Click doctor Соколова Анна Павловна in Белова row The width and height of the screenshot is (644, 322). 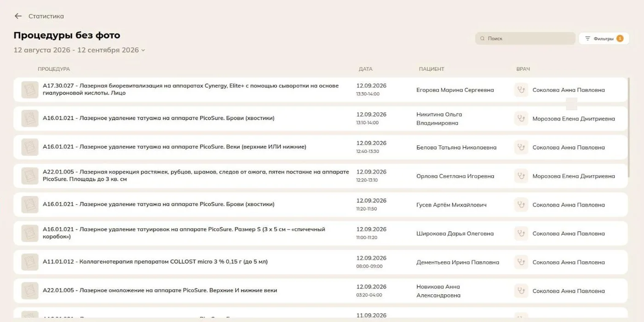click(569, 148)
